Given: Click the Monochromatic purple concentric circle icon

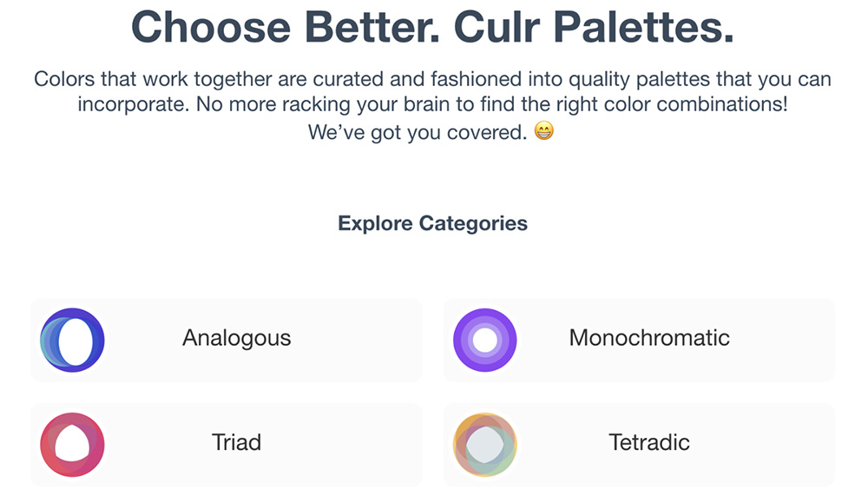Looking at the screenshot, I should 485,340.
